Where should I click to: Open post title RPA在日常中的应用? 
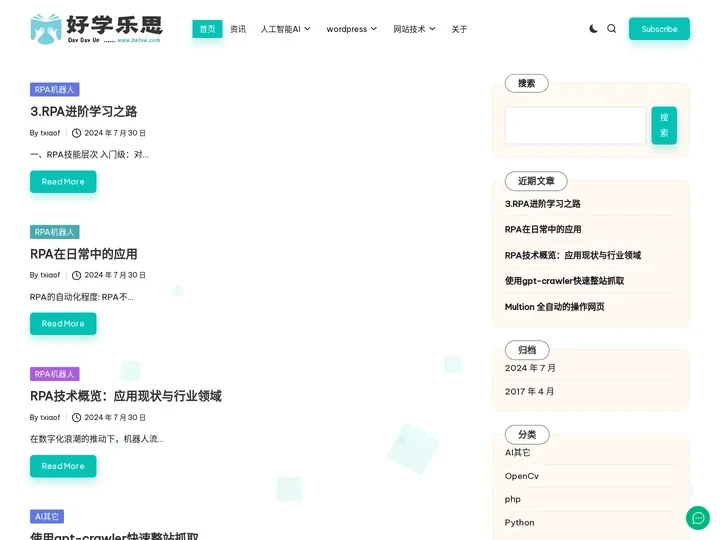point(84,254)
